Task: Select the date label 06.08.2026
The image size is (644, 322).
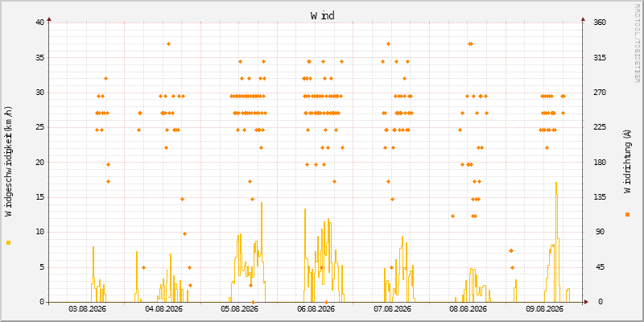Action: [316, 309]
